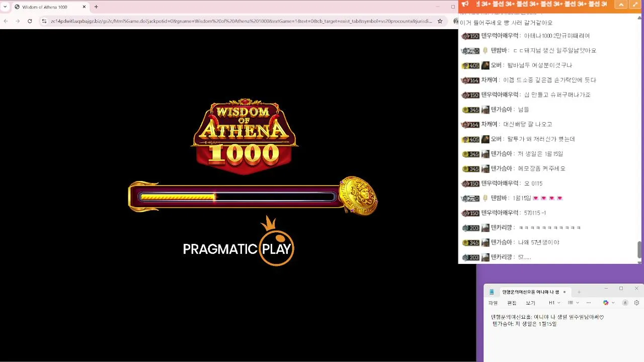Click Notepad line '텐가슴아: 저 생일은 1월15일'

click(524, 324)
